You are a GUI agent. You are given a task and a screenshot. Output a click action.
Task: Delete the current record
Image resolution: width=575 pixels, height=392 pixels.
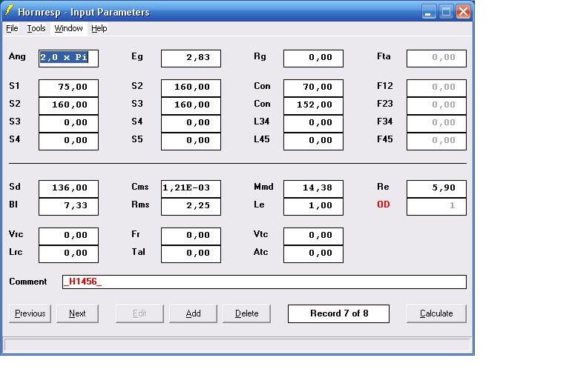[247, 313]
